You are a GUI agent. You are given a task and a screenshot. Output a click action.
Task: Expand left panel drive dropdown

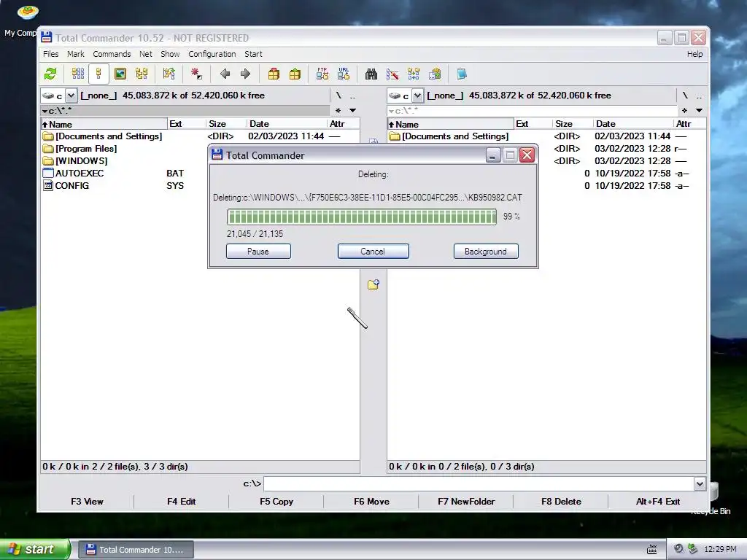(71, 96)
